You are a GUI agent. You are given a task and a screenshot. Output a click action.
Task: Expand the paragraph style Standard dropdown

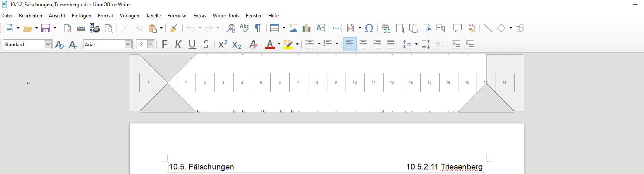[x=48, y=44]
